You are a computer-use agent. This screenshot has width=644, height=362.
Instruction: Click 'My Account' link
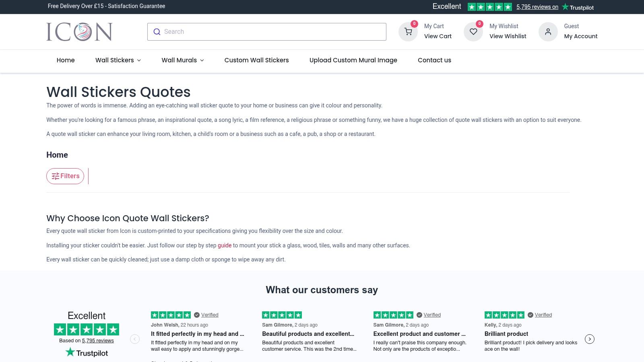click(581, 36)
